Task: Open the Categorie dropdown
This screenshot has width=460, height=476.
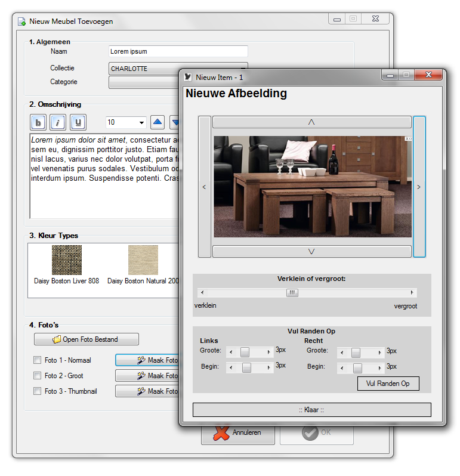Action: [144, 82]
